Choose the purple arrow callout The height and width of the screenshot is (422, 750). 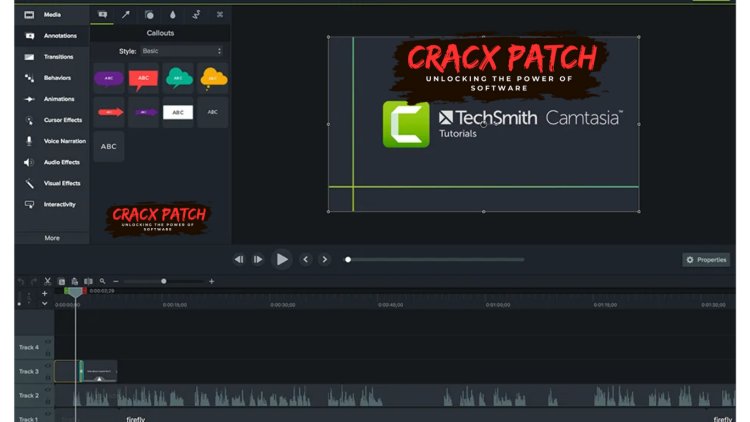tap(143, 112)
